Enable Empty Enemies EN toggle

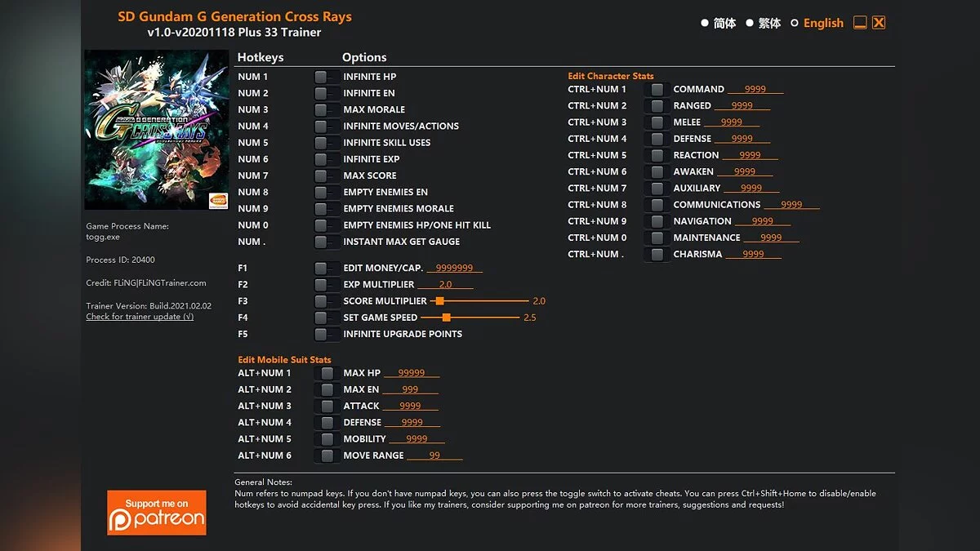click(x=327, y=192)
